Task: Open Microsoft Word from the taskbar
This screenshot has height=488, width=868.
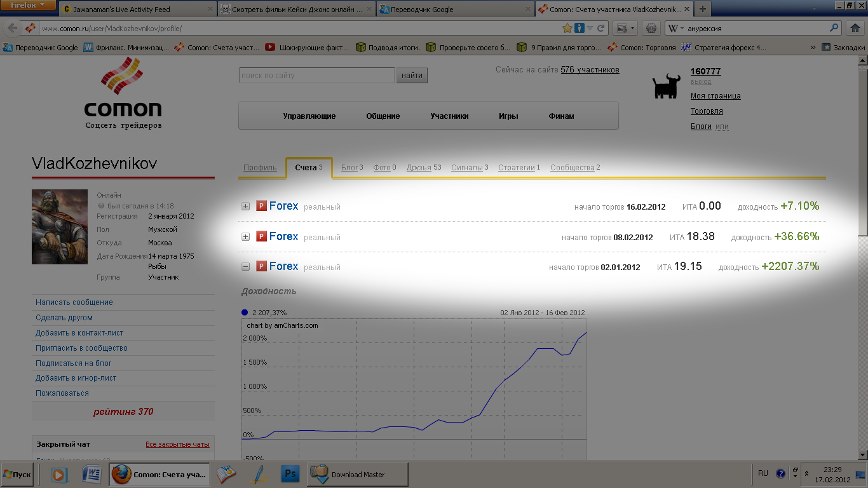Action: pos(92,475)
